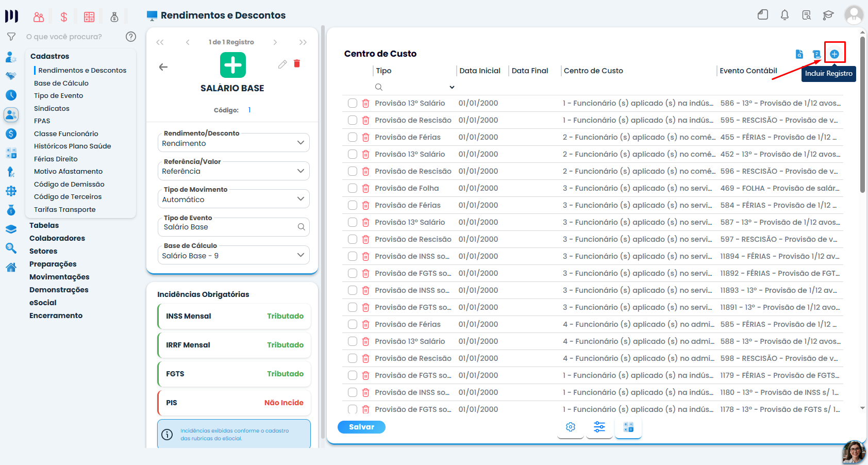
Task: Click the Código value 1
Action: point(249,110)
